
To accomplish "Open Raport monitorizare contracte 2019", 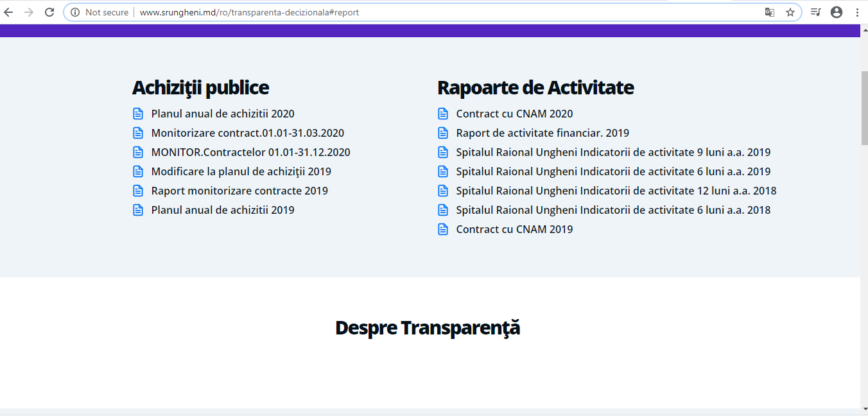I will click(239, 191).
